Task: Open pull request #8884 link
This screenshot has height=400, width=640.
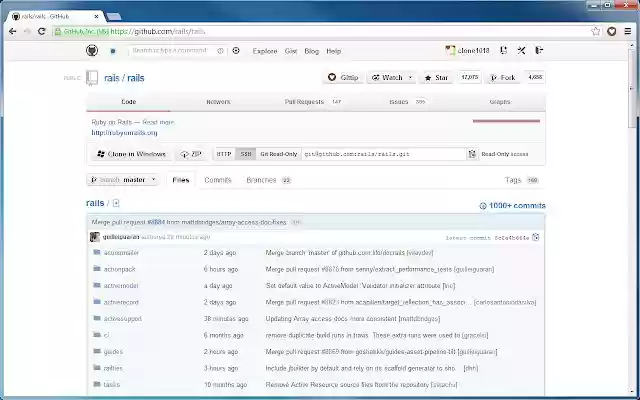Action: [156, 222]
